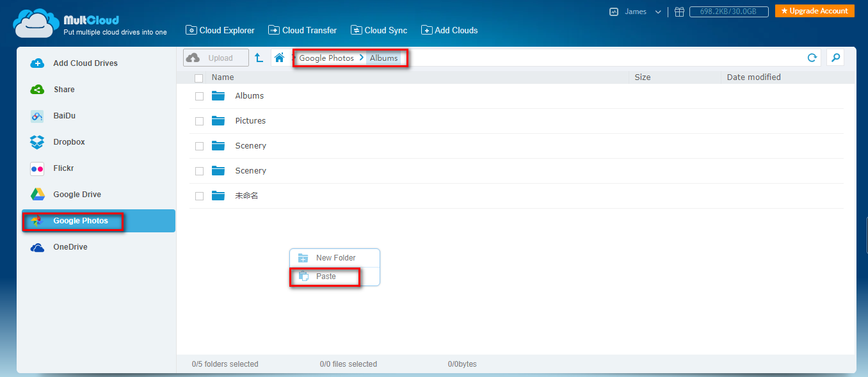
Task: Sort by the Name column header
Action: (223, 77)
